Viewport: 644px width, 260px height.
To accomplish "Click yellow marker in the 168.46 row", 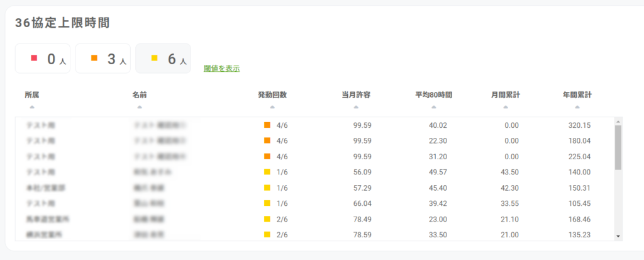I will click(267, 219).
